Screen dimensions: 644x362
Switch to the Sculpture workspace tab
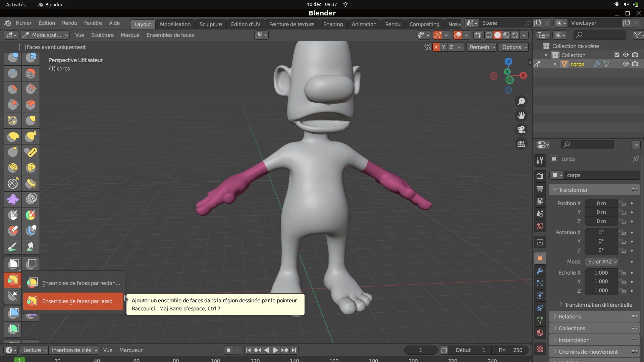tap(211, 24)
